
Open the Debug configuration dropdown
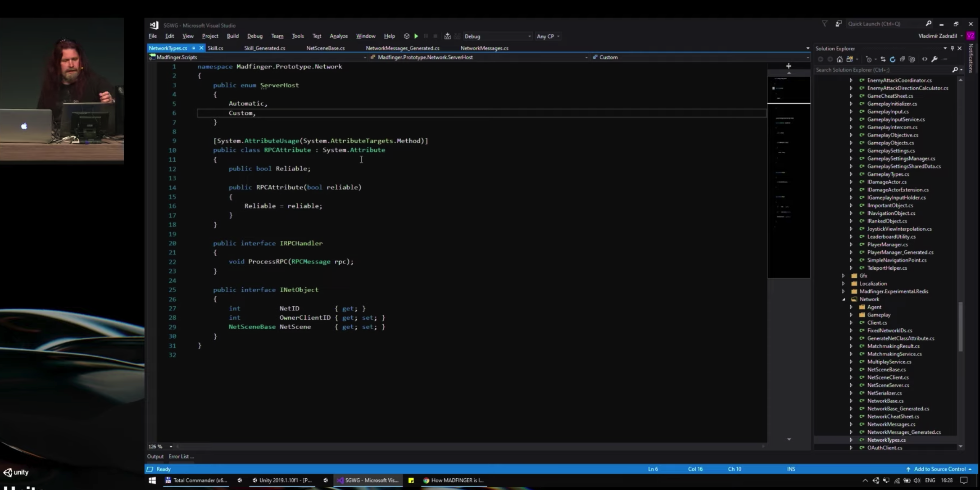point(529,36)
